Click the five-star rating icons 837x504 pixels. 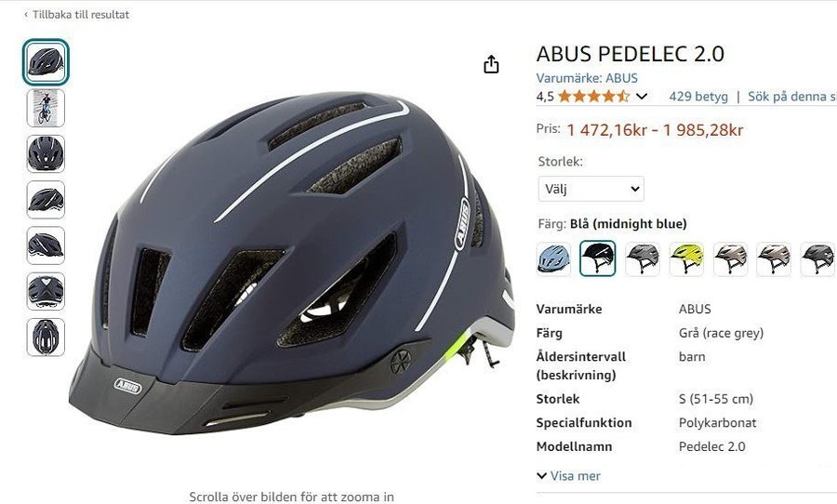(x=593, y=97)
